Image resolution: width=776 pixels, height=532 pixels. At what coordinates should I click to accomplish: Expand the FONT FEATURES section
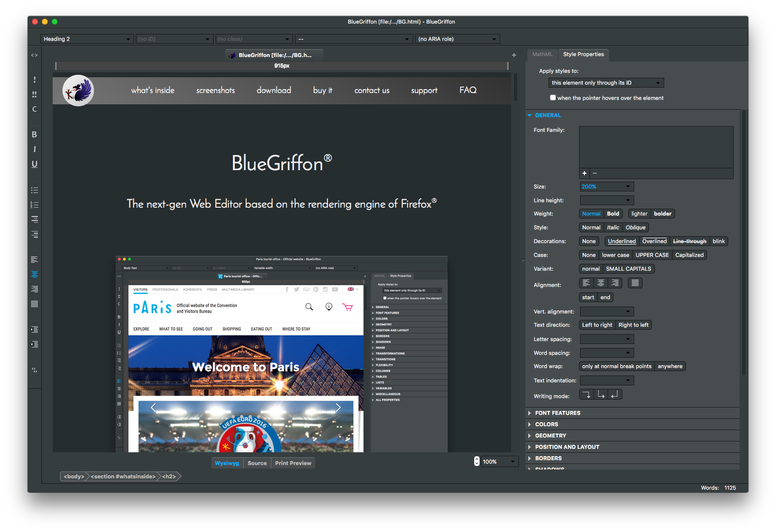pos(633,413)
